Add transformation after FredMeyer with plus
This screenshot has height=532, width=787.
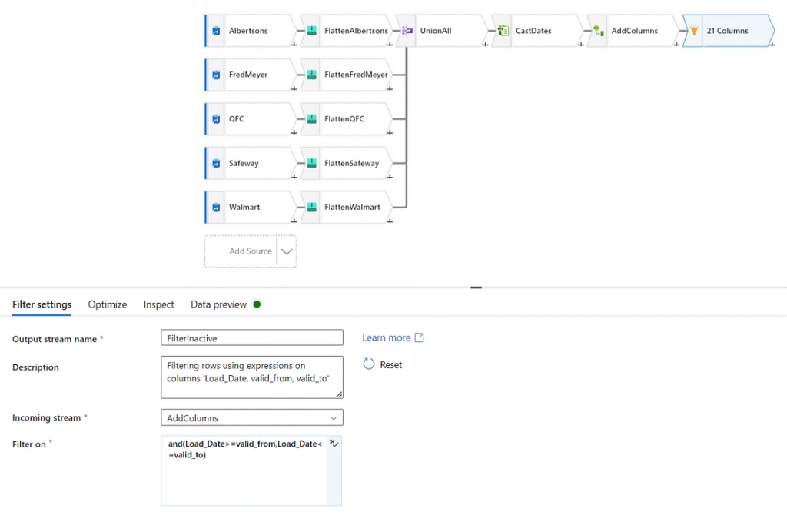[x=294, y=88]
